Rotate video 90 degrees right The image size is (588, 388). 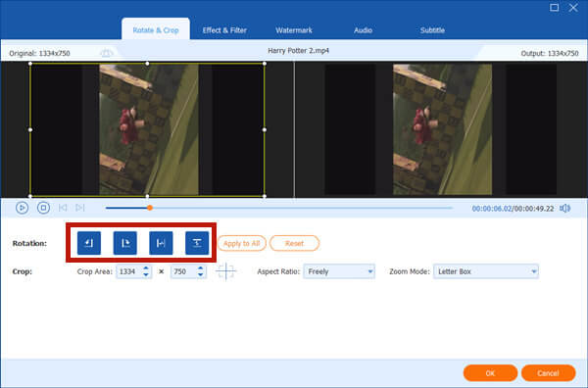tap(124, 243)
